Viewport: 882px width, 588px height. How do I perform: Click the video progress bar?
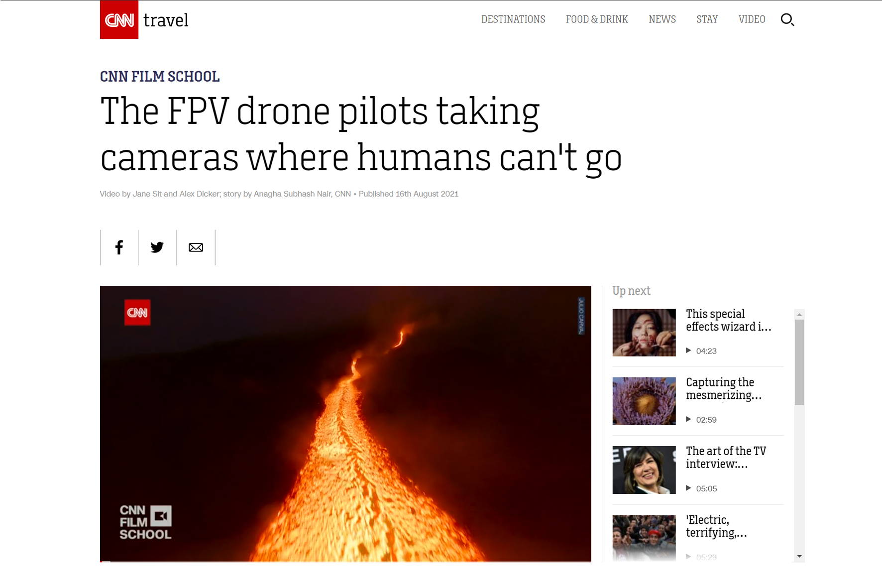pos(345,561)
